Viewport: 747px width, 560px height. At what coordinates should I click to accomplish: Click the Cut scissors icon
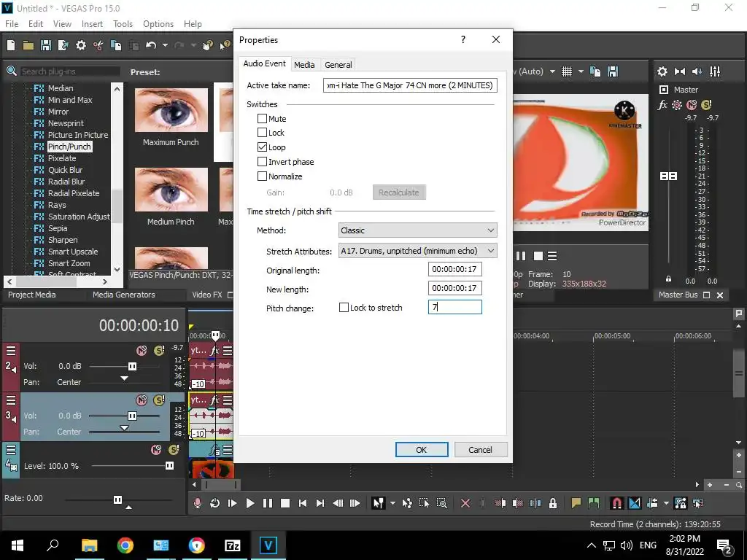pos(98,45)
